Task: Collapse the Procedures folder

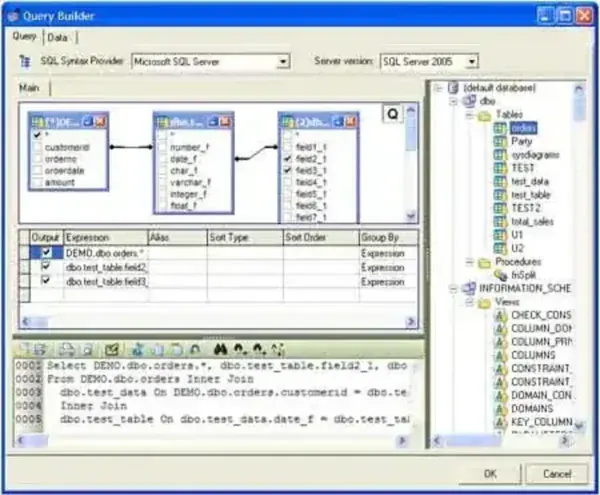Action: (469, 262)
